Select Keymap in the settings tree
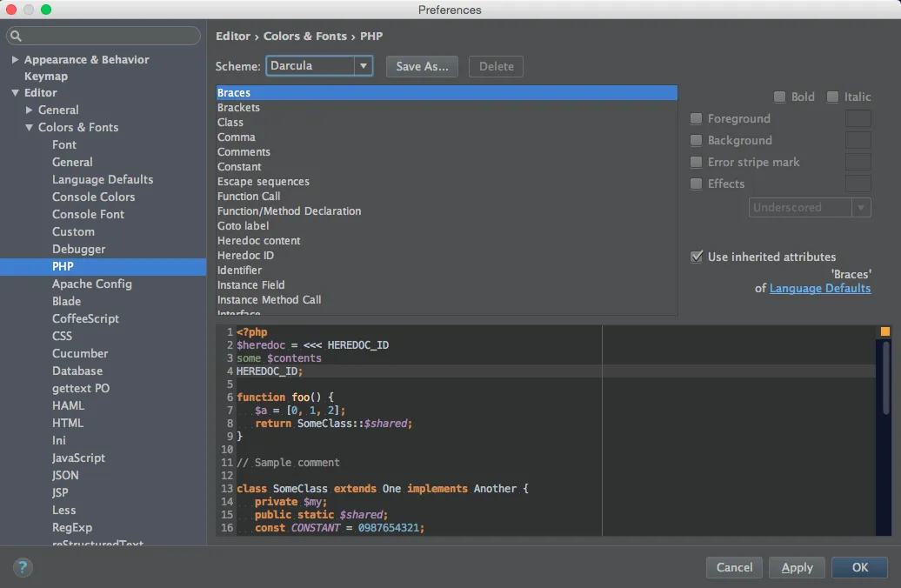The image size is (901, 588). pyautogui.click(x=46, y=76)
